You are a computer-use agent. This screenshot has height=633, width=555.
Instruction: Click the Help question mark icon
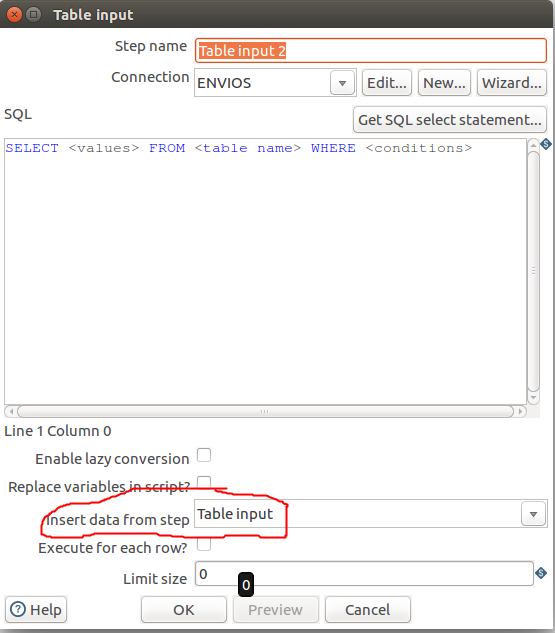[x=18, y=609]
